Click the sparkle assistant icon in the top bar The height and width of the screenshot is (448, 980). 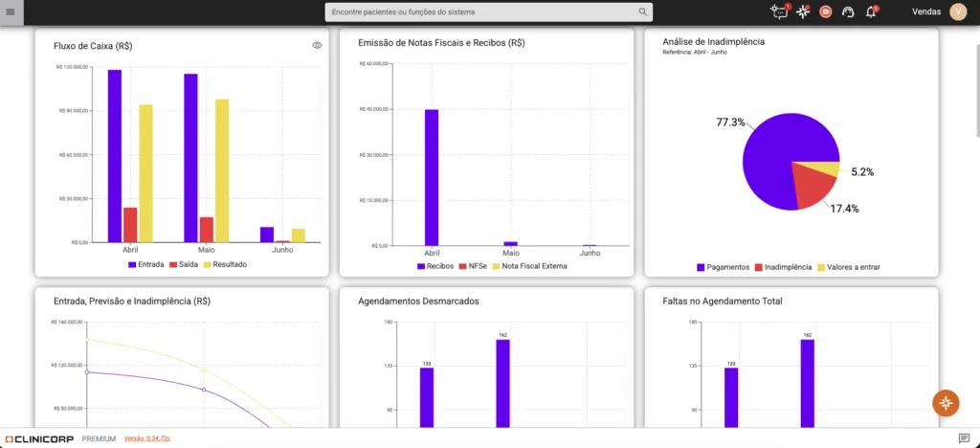(804, 11)
